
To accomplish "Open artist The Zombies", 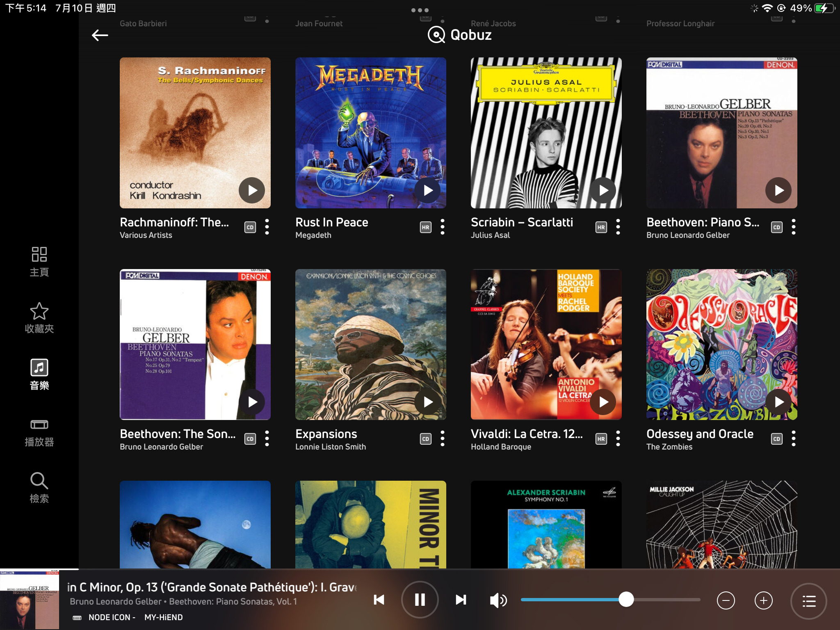I will coord(669,447).
